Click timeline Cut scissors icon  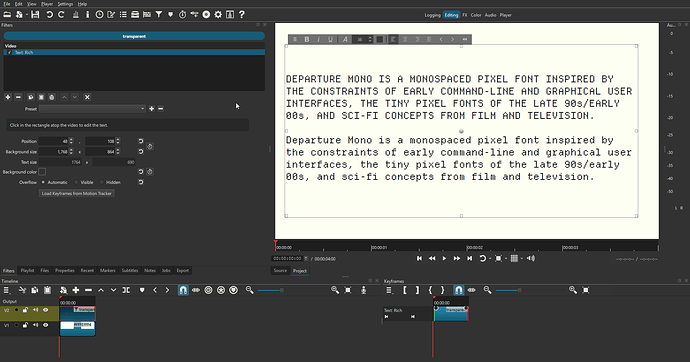[22, 290]
